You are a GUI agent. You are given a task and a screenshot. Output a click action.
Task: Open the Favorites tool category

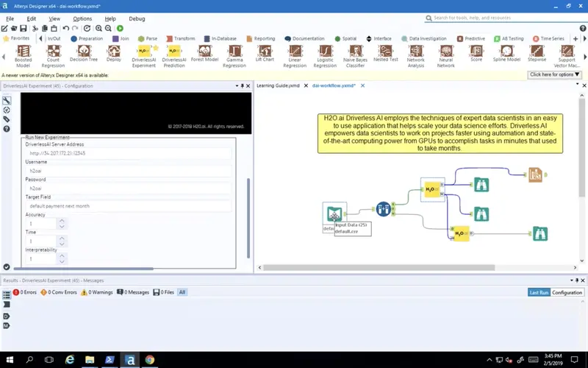click(16, 38)
